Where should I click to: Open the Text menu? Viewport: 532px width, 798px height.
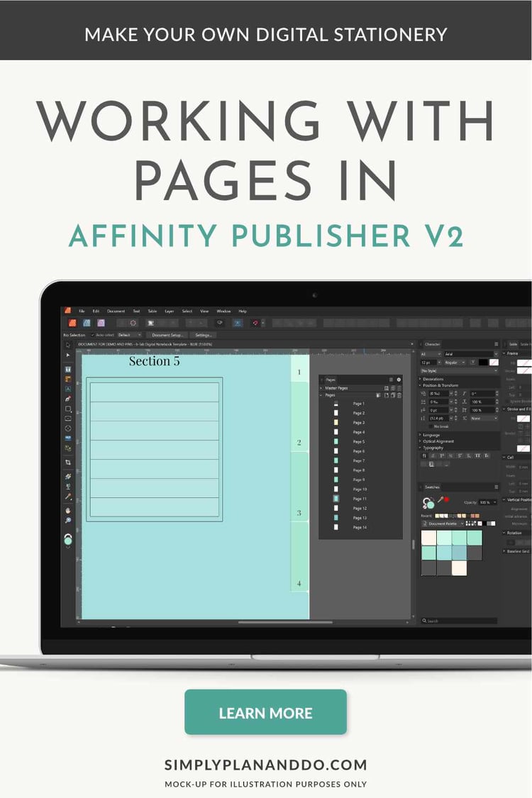point(136,311)
